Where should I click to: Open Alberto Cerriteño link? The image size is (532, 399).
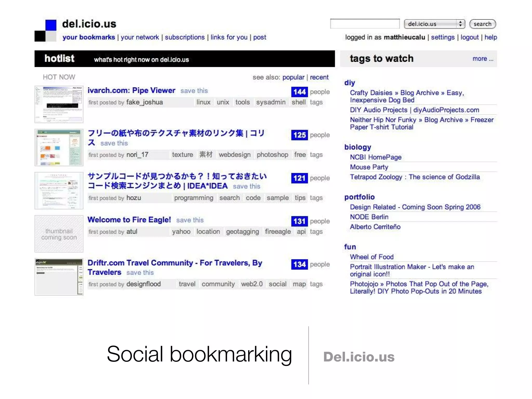(375, 227)
